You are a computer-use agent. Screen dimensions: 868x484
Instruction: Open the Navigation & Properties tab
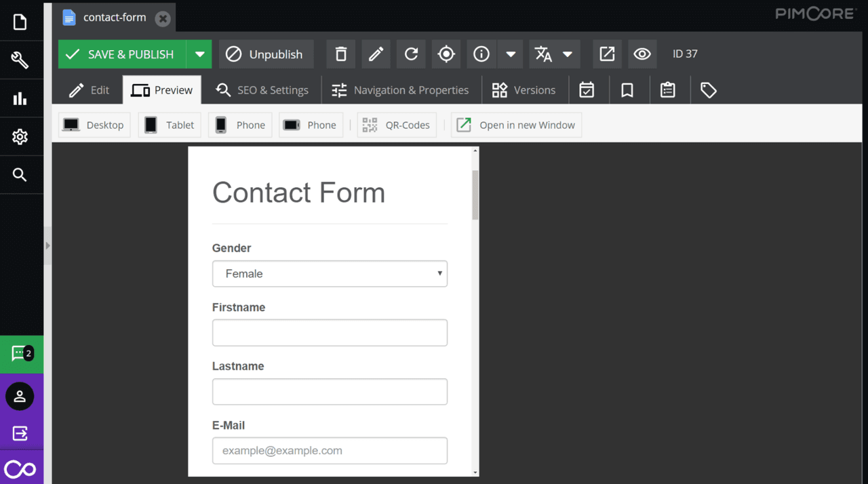[400, 90]
